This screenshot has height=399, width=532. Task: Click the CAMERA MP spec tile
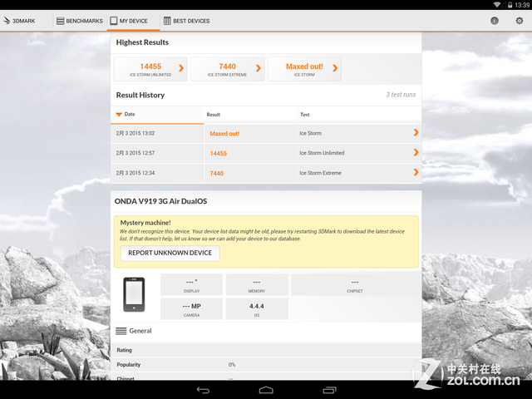[x=192, y=309]
